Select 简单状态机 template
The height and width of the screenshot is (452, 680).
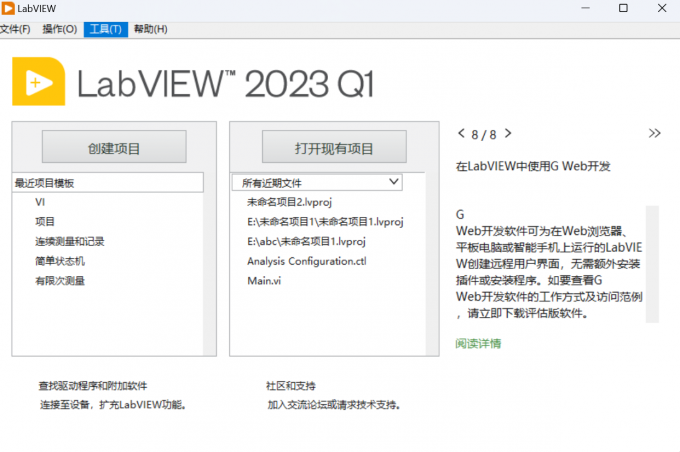click(x=60, y=261)
